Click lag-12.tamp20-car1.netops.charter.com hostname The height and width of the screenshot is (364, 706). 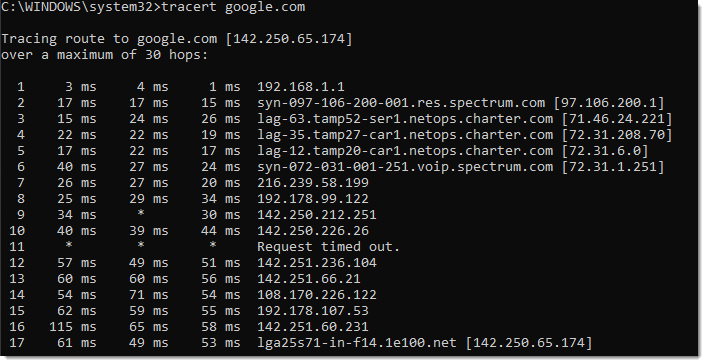click(x=405, y=151)
